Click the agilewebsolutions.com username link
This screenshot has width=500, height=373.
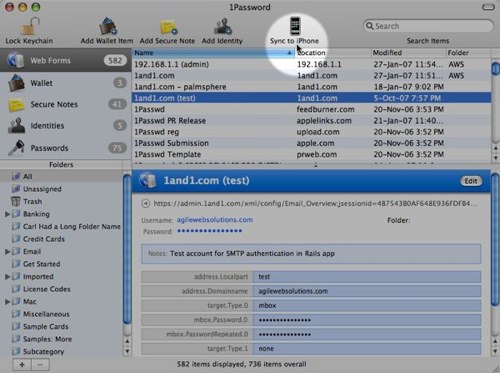pos(215,220)
